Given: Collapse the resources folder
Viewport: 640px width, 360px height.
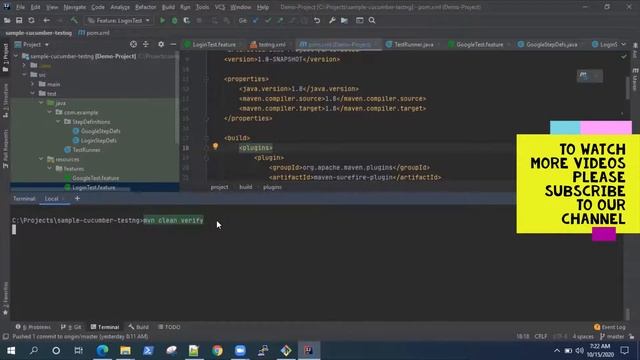Looking at the screenshot, I should tap(41, 159).
